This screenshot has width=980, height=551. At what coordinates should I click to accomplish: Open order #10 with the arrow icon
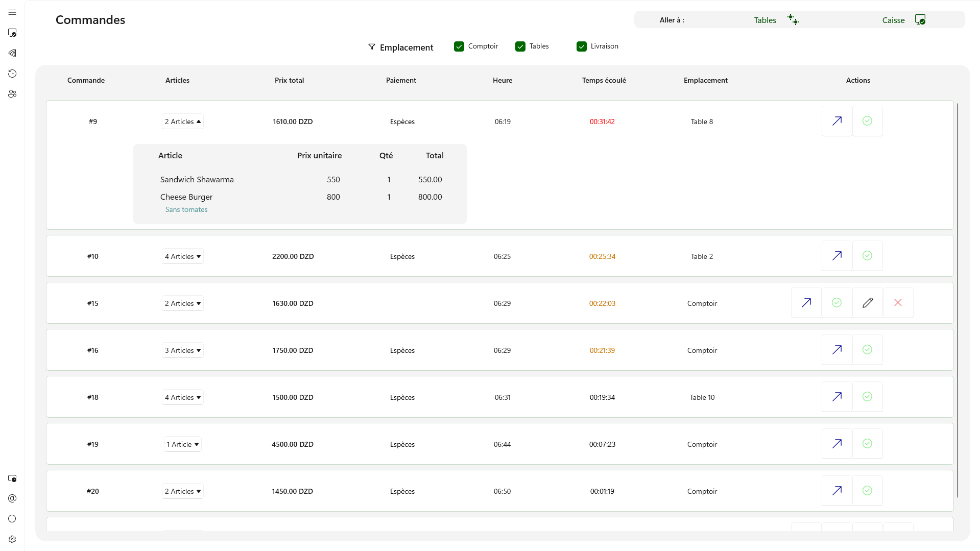click(836, 256)
